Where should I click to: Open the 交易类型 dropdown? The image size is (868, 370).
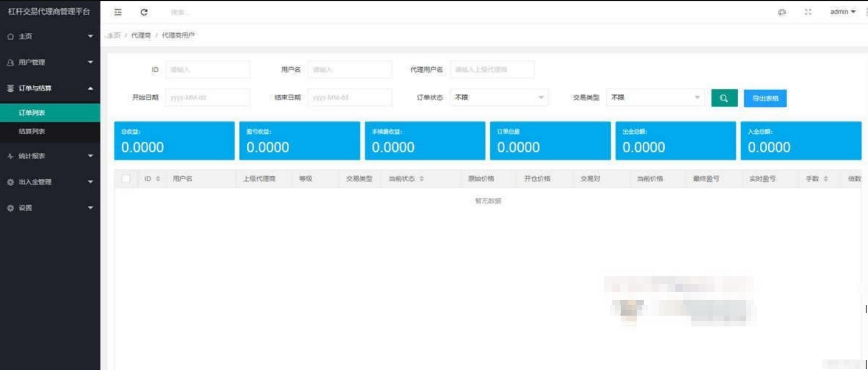point(655,98)
